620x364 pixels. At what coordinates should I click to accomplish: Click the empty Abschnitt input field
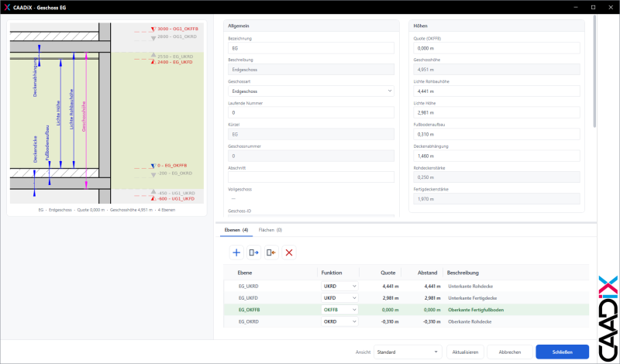point(311,177)
